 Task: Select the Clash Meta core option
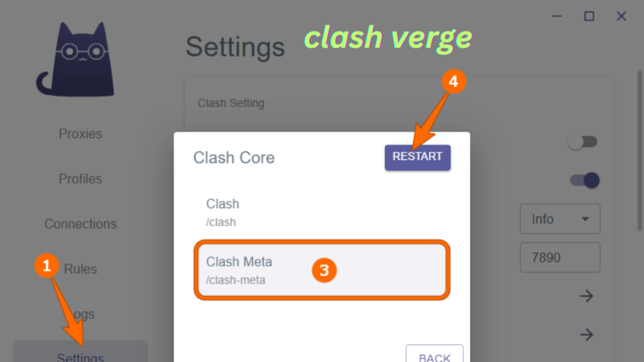[x=322, y=270]
